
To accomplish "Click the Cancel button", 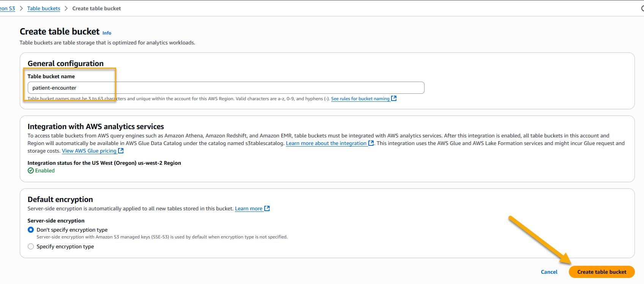I will [549, 272].
